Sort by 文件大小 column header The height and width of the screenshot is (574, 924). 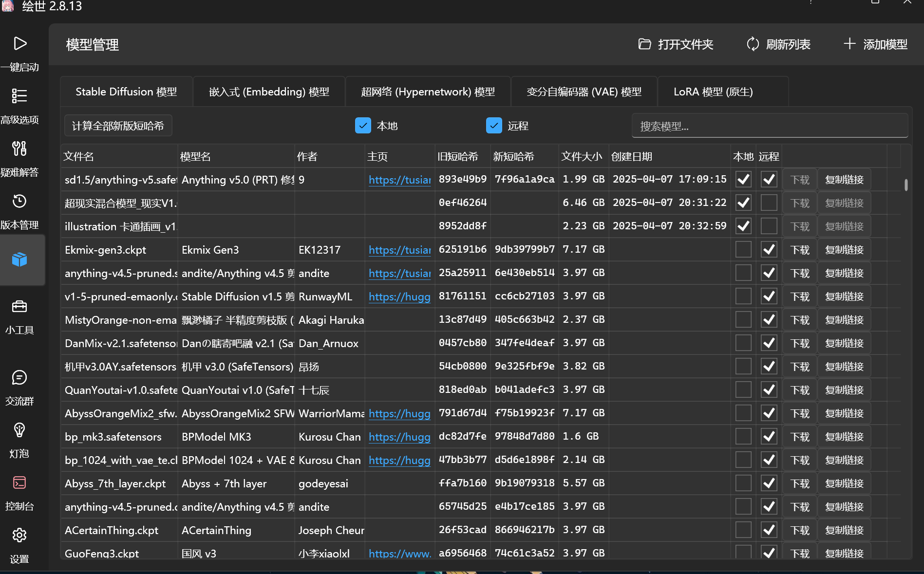[x=583, y=156]
